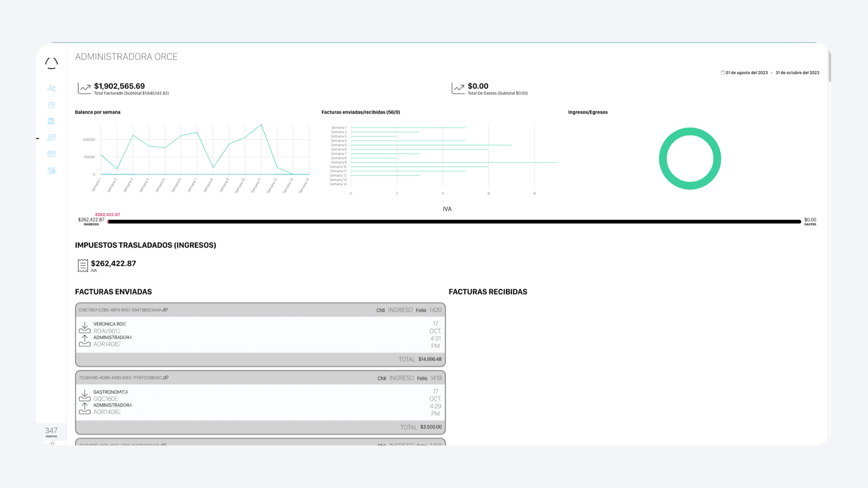868x488 pixels.
Task: Click the Semana 9 bar in facturas chart
Action: tap(454, 162)
